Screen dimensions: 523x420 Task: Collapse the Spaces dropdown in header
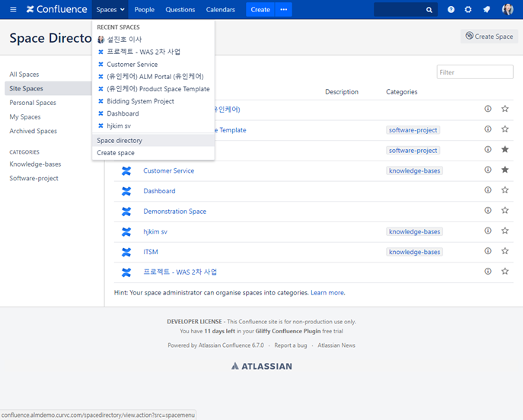pos(110,10)
